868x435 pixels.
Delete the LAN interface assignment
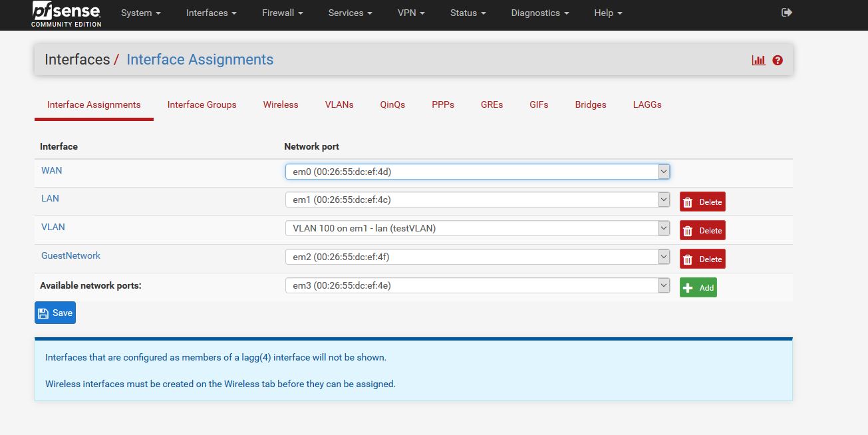[x=702, y=202]
